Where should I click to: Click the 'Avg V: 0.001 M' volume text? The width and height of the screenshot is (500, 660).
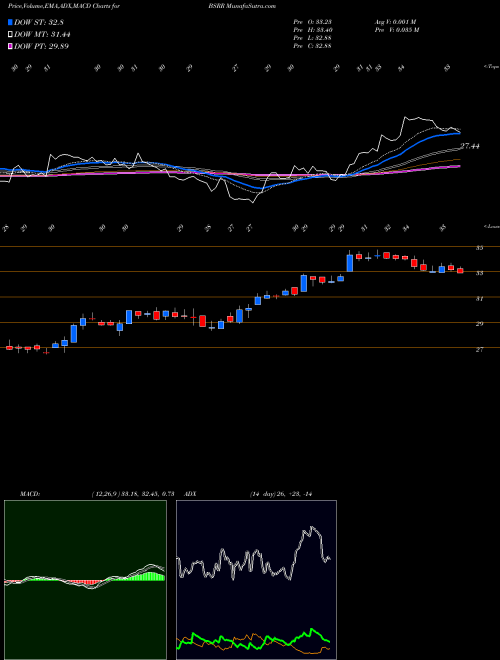(x=395, y=22)
